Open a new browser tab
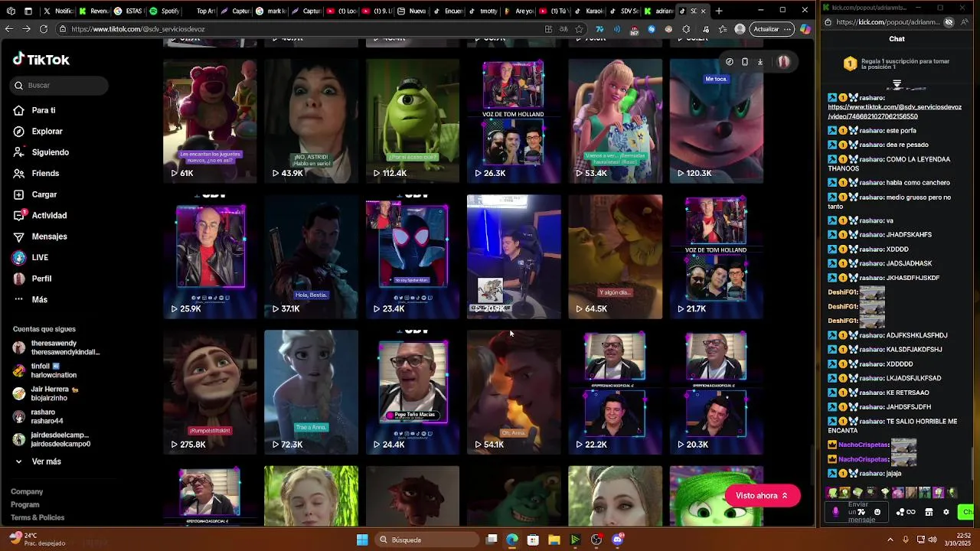 [718, 11]
